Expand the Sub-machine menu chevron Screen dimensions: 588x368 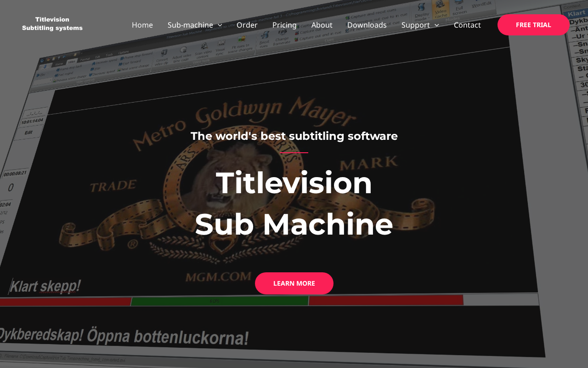220,25
